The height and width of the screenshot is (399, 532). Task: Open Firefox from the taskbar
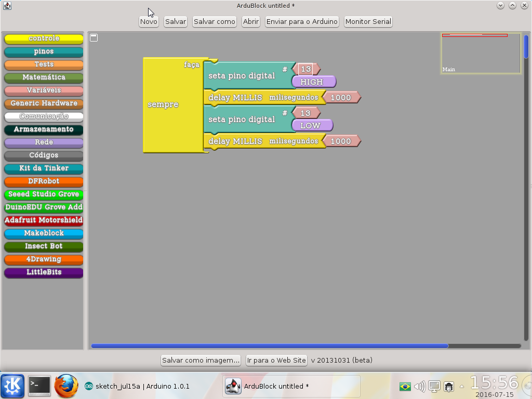66,386
